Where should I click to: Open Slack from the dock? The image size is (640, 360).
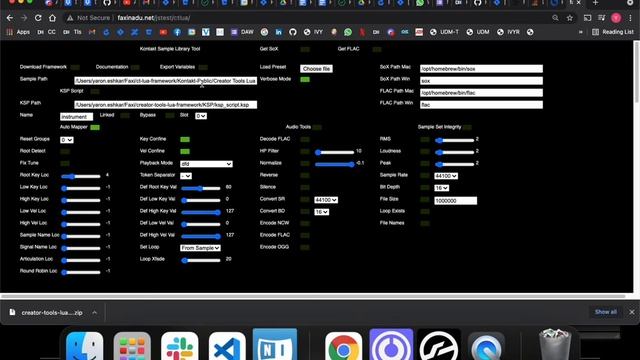click(180, 347)
